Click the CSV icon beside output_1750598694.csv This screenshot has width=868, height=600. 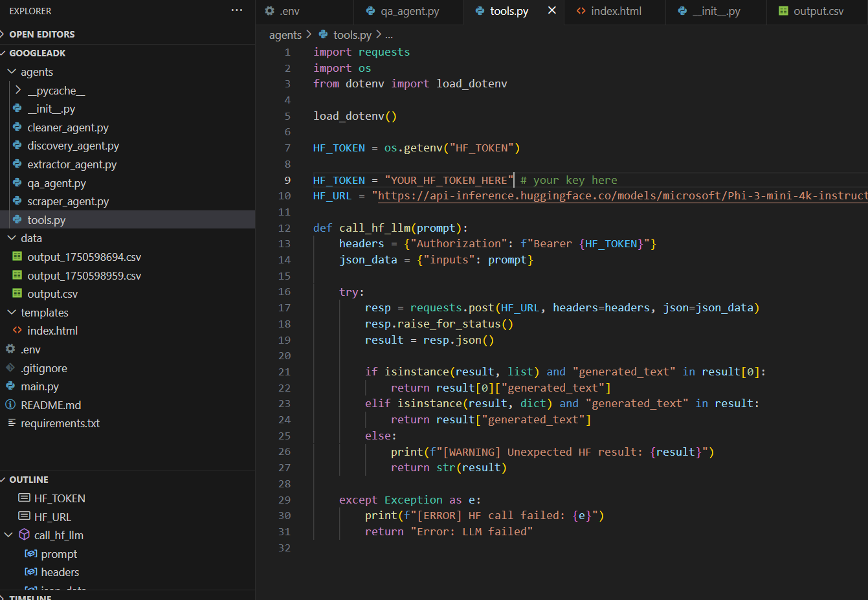click(x=17, y=257)
